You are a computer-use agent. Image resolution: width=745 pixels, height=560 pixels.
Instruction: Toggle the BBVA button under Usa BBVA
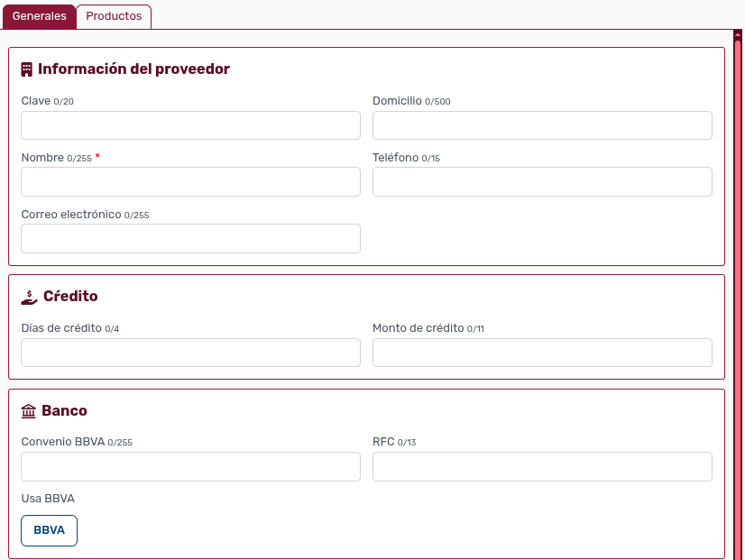[x=49, y=530]
